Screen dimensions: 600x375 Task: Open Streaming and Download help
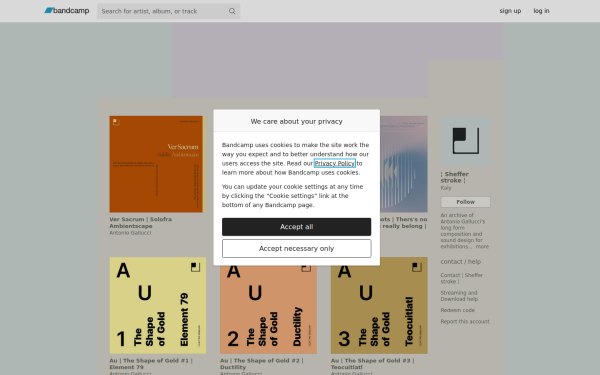(459, 296)
